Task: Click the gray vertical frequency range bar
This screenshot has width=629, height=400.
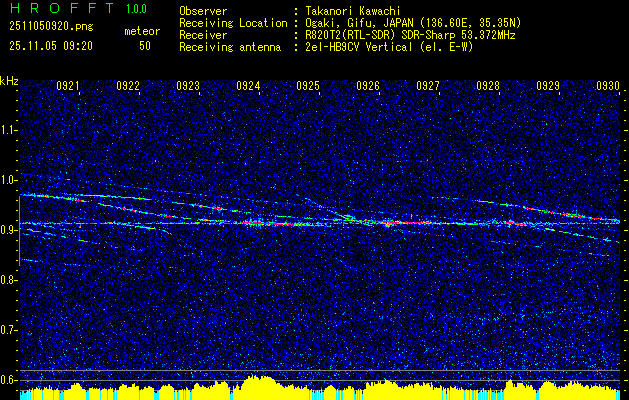Action: click(x=19, y=231)
